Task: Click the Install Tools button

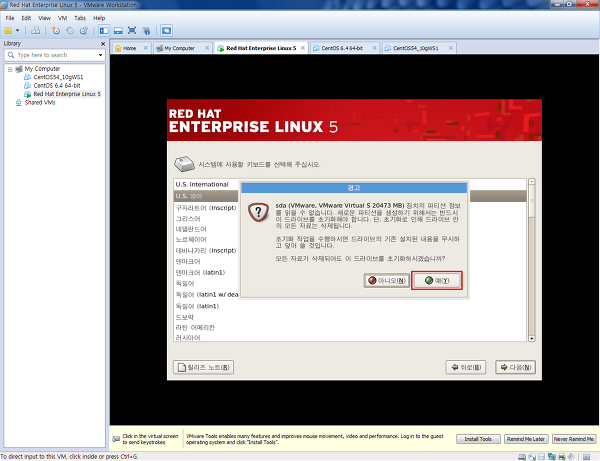Action: (x=478, y=439)
